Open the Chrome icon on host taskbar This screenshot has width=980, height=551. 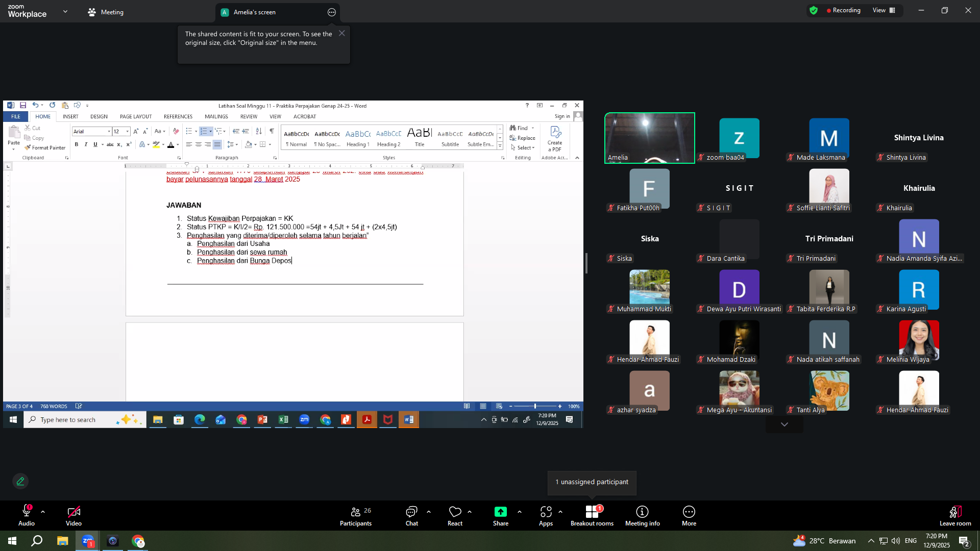tap(138, 541)
